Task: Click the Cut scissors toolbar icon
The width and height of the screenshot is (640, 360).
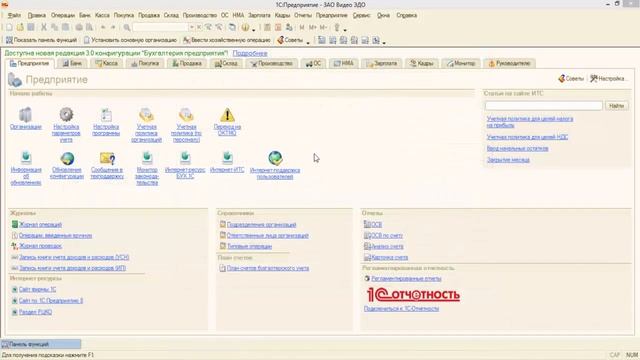Action: coord(44,27)
